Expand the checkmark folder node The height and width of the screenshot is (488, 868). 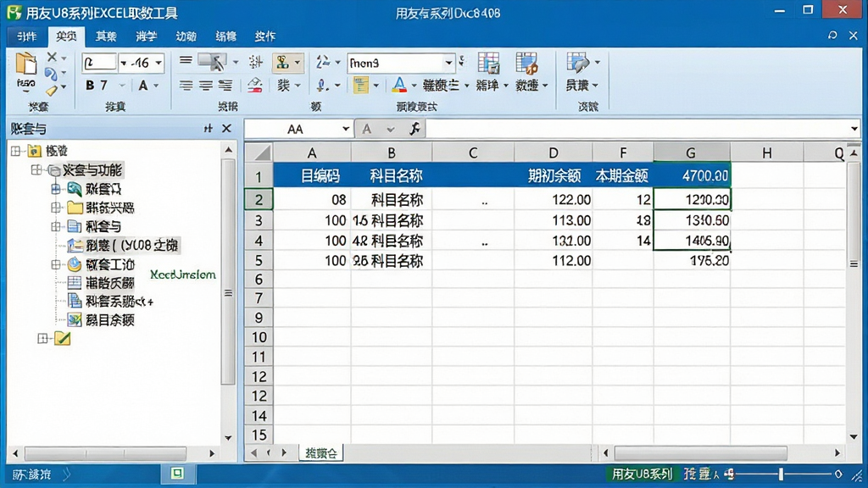coord(42,339)
